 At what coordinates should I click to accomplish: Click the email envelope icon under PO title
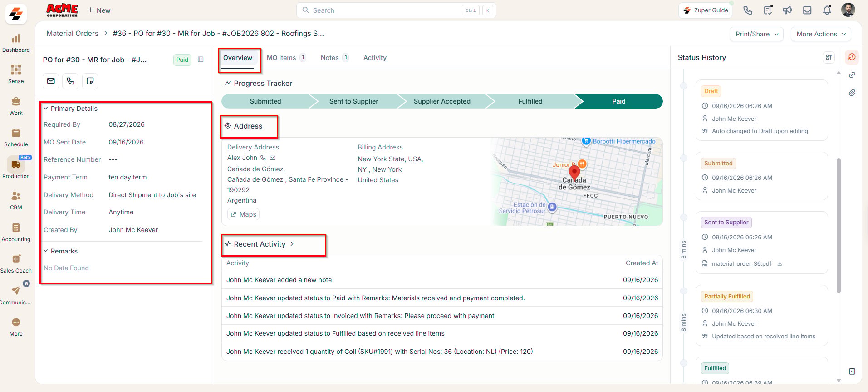point(51,81)
